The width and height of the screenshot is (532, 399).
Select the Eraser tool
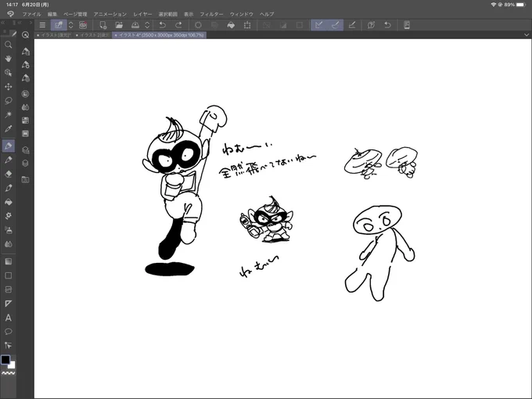click(x=9, y=174)
